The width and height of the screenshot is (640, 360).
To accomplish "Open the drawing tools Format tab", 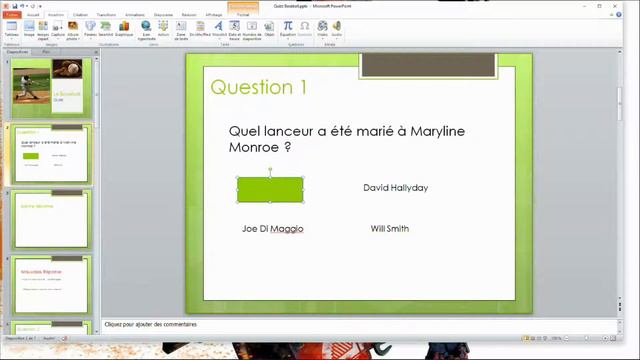I will 243,15.
